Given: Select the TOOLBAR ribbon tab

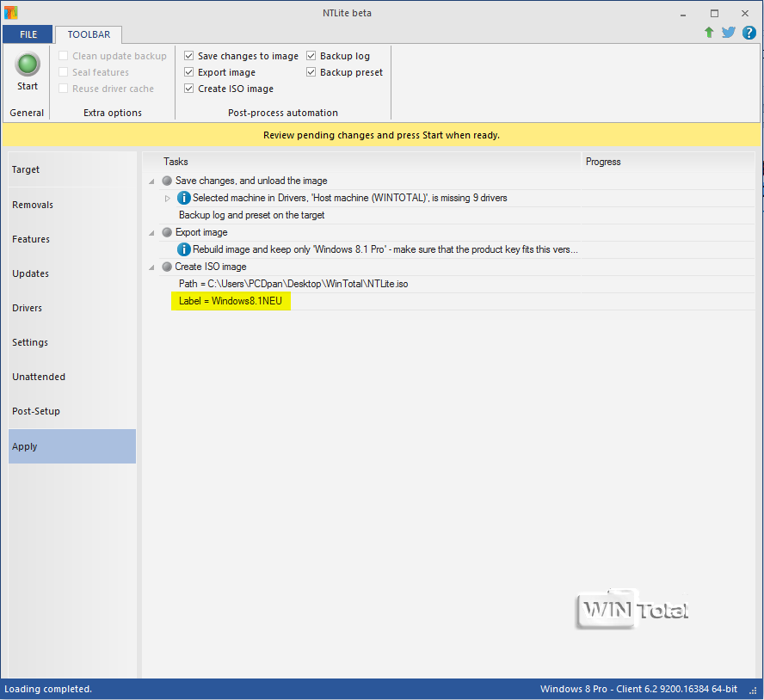Looking at the screenshot, I should click(89, 34).
